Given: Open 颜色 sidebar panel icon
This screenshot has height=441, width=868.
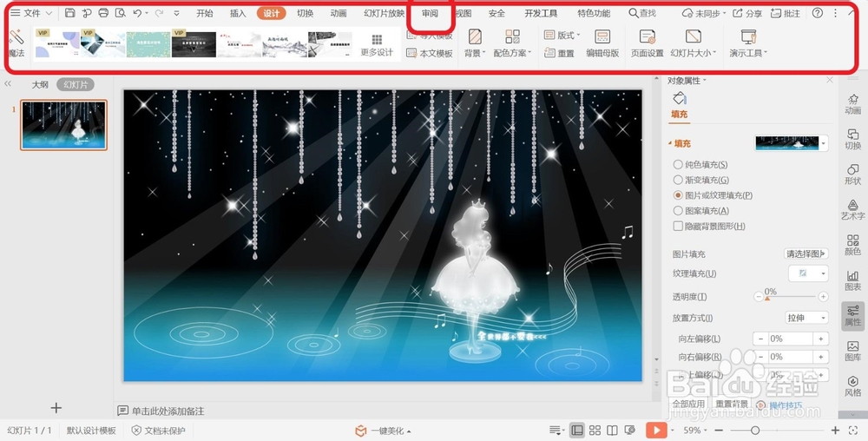Looking at the screenshot, I should click(852, 245).
